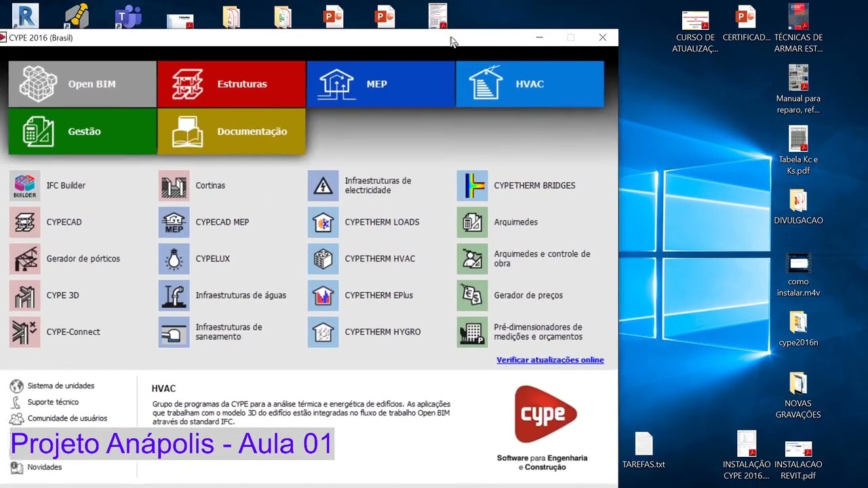Open Gerador de pórticos icon
The height and width of the screenshot is (488, 868).
click(24, 259)
